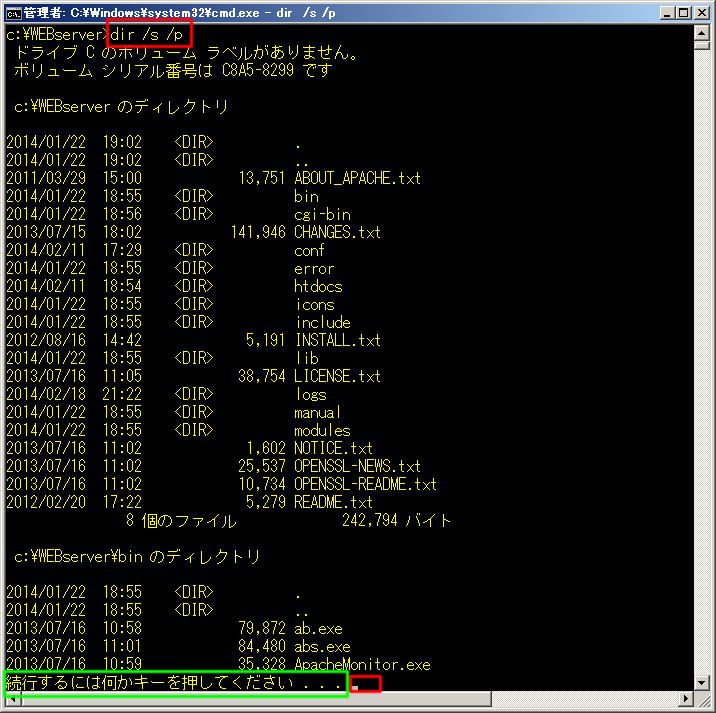Click the file name INSTALL.txt

pos(338,340)
